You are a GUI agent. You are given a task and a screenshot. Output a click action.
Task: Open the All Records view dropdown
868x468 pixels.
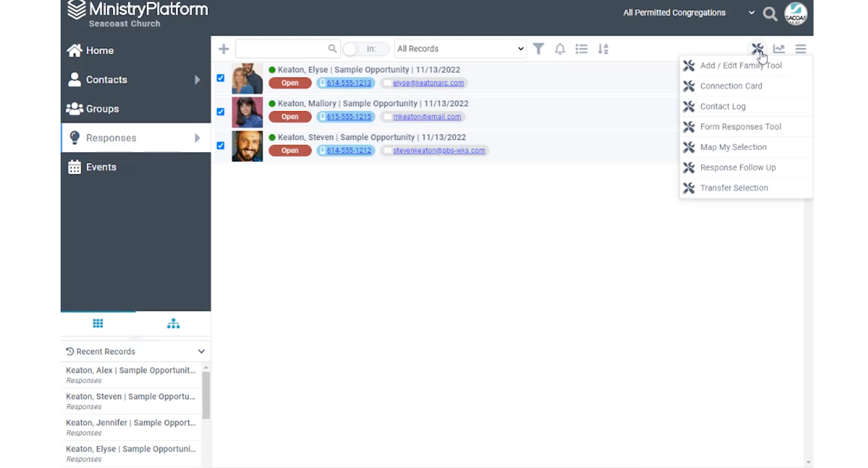460,49
